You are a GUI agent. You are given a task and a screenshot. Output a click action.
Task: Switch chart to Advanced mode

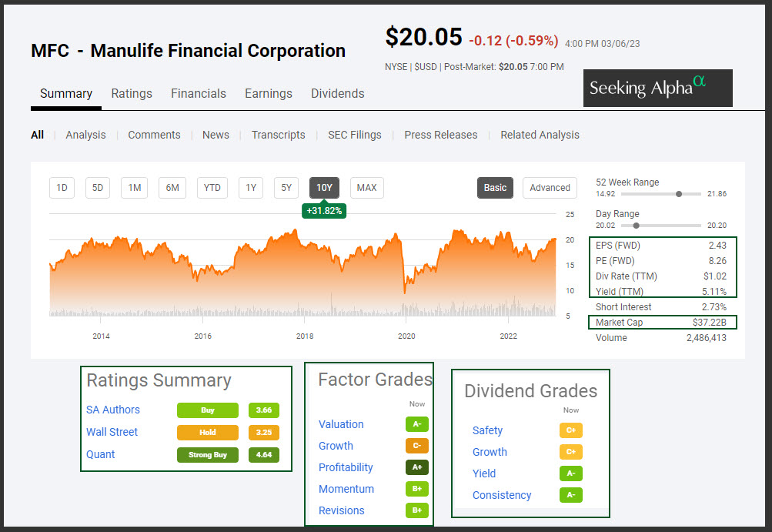[x=550, y=188]
